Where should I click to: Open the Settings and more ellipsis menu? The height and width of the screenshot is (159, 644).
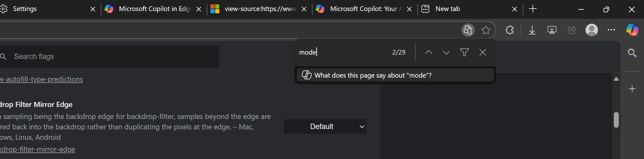click(x=611, y=30)
